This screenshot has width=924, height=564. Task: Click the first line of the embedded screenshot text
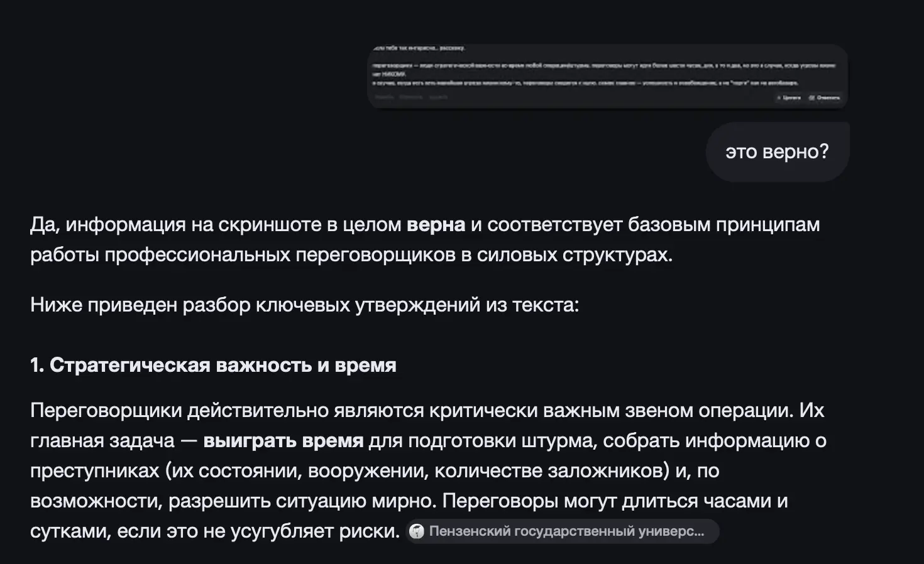421,47
